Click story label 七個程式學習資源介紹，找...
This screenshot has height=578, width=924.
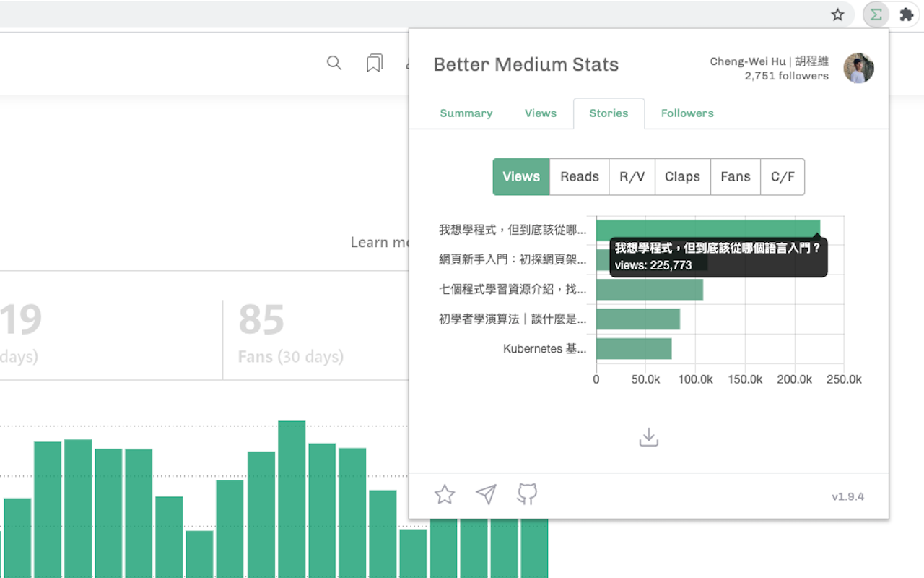(513, 289)
